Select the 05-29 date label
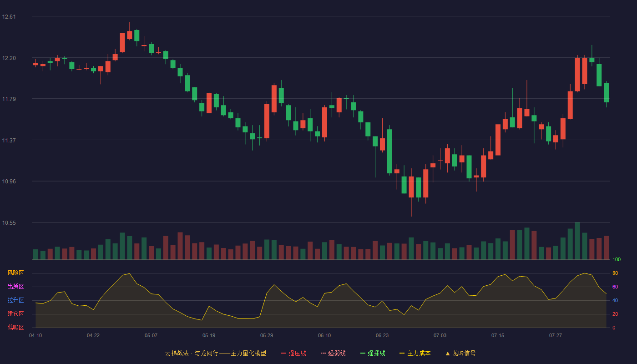This screenshot has width=637, height=364. 267,335
